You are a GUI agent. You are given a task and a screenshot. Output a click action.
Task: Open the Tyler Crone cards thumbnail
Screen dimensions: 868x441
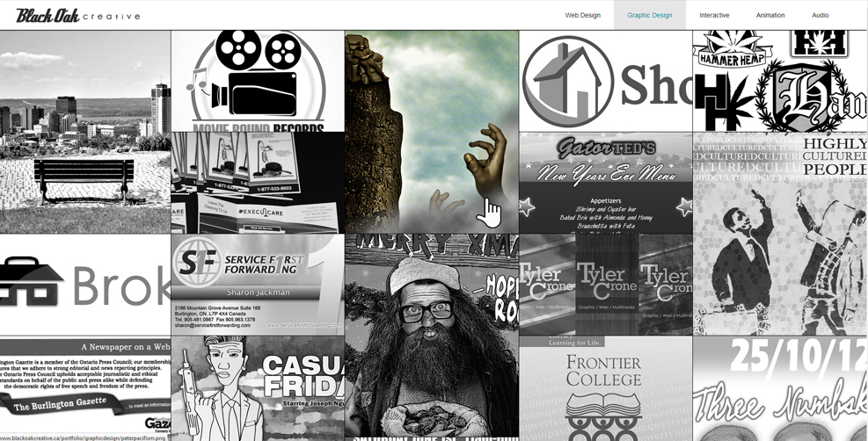coord(606,285)
